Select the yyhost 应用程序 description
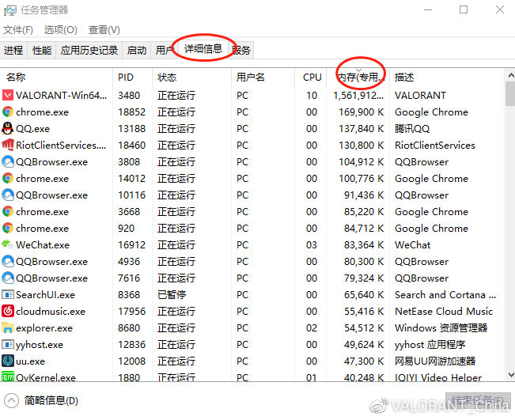The width and height of the screenshot is (515, 420). pyautogui.click(x=430, y=345)
